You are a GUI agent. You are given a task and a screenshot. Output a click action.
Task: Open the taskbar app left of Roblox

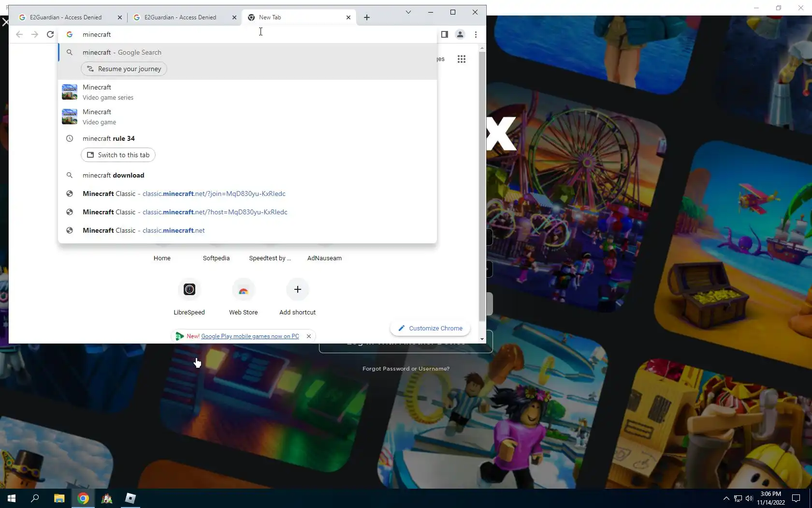tap(107, 498)
